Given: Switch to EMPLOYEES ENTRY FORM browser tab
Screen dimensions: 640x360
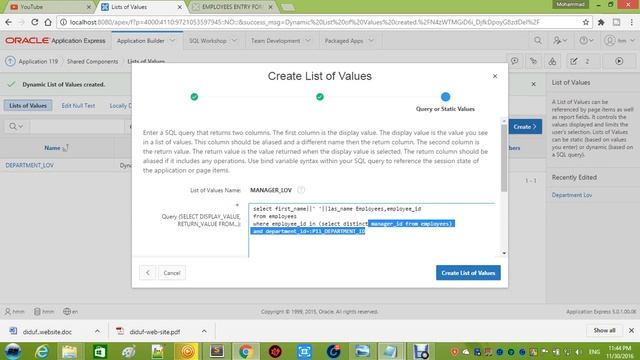Looking at the screenshot, I should click(x=232, y=7).
